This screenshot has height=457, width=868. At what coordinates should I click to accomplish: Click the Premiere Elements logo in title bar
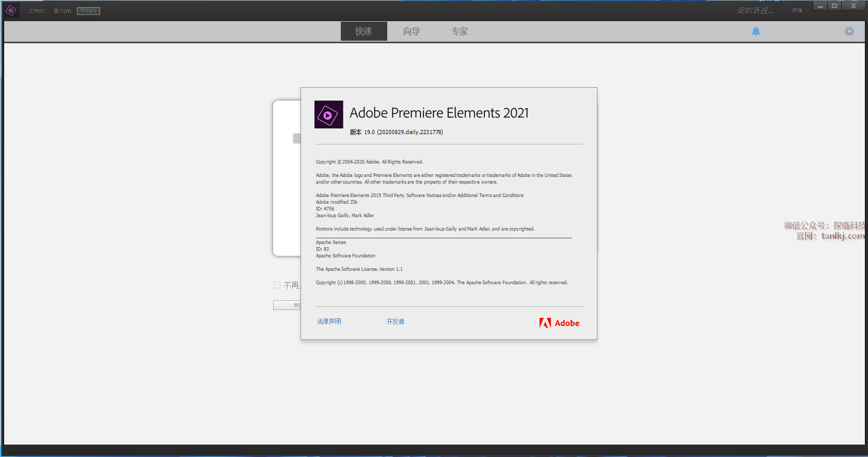click(x=11, y=10)
